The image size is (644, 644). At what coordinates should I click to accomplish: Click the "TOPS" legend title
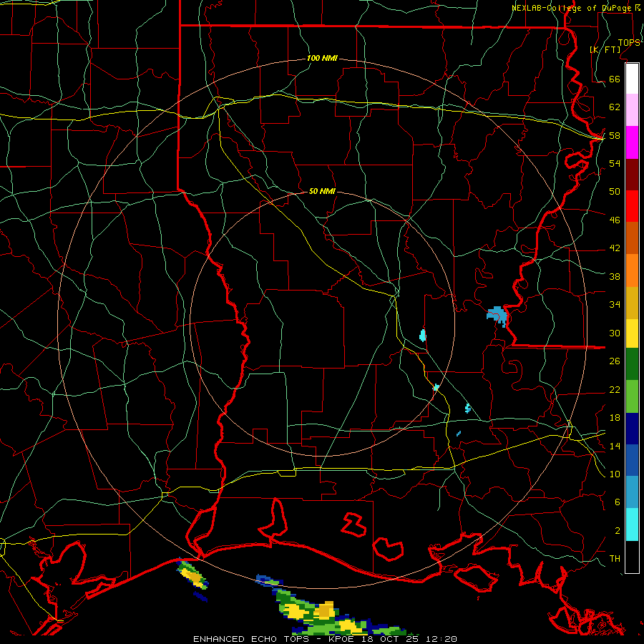tap(629, 43)
